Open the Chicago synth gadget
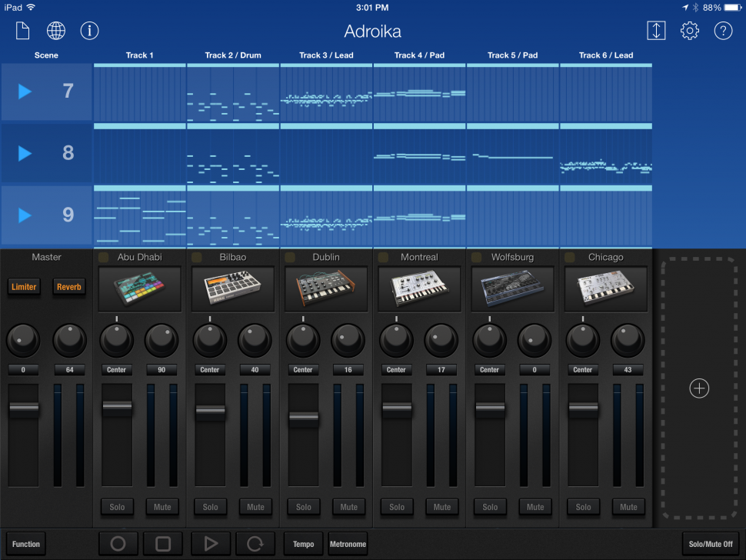 (x=606, y=288)
